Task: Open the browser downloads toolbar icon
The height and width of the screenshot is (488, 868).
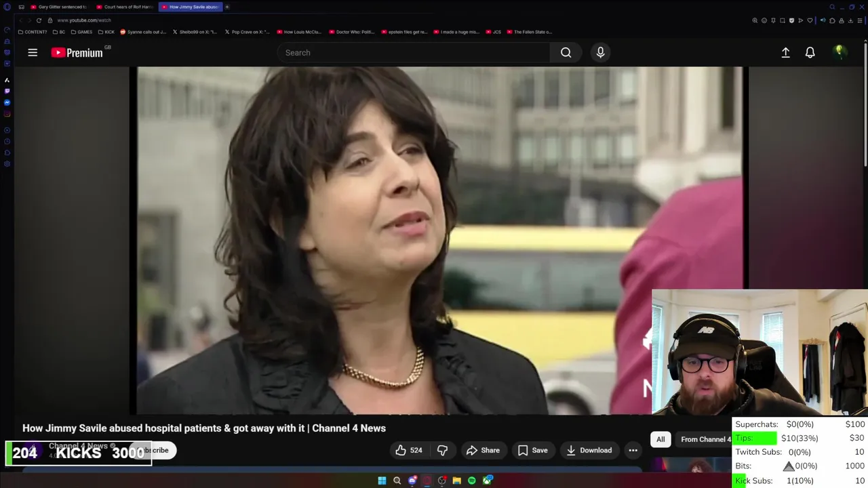Action: pos(850,20)
